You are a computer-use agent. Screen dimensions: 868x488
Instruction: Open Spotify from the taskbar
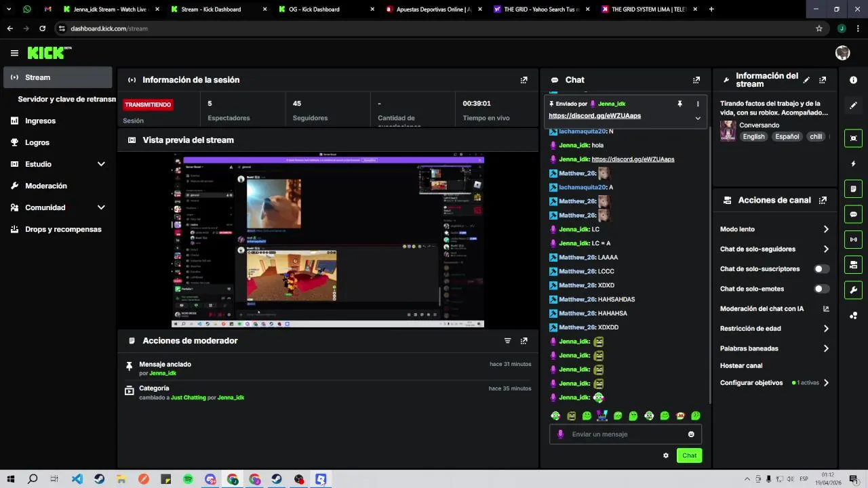tap(188, 479)
